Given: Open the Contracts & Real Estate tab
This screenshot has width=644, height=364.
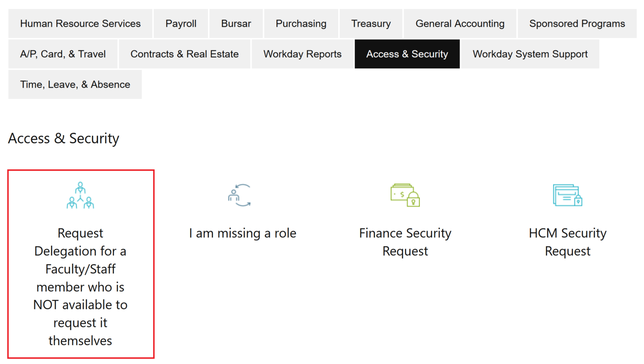Looking at the screenshot, I should (184, 54).
